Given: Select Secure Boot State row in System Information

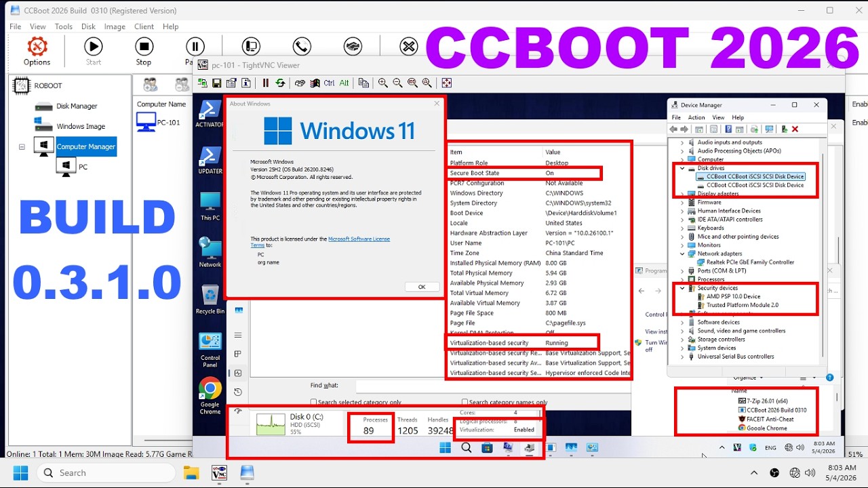Looking at the screenshot, I should click(525, 173).
